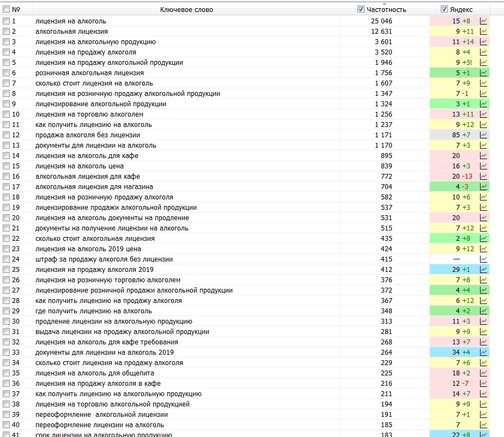This screenshot has height=437, width=504.
Task: Select keyword 'лицензия на торговлю алкогольной продукцией'
Action: tap(112, 404)
